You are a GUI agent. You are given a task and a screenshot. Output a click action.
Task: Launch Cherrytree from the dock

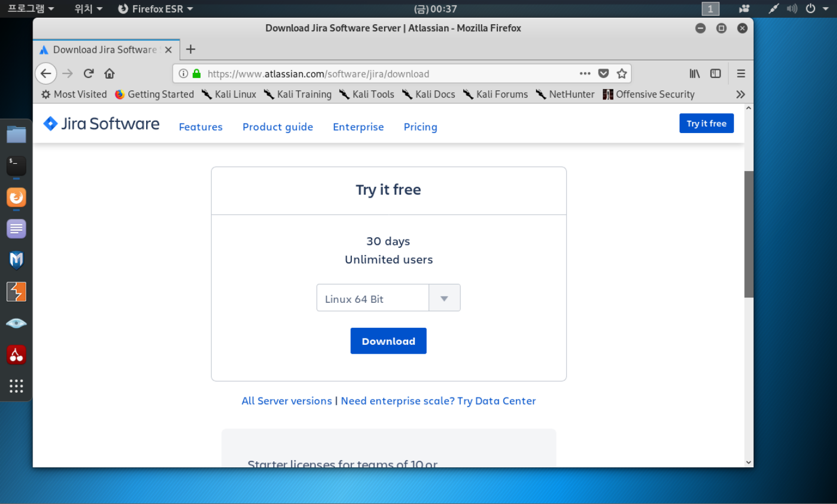point(16,355)
